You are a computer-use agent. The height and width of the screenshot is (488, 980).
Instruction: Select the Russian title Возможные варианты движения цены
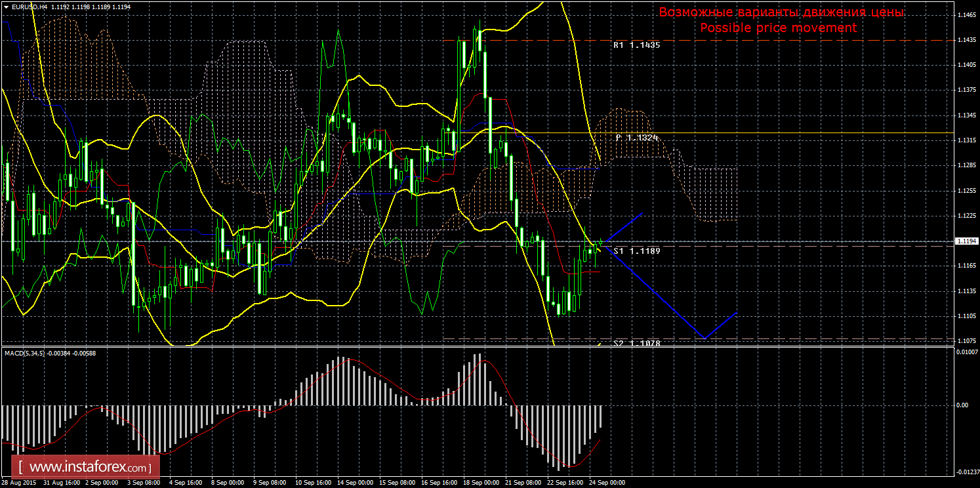(781, 12)
